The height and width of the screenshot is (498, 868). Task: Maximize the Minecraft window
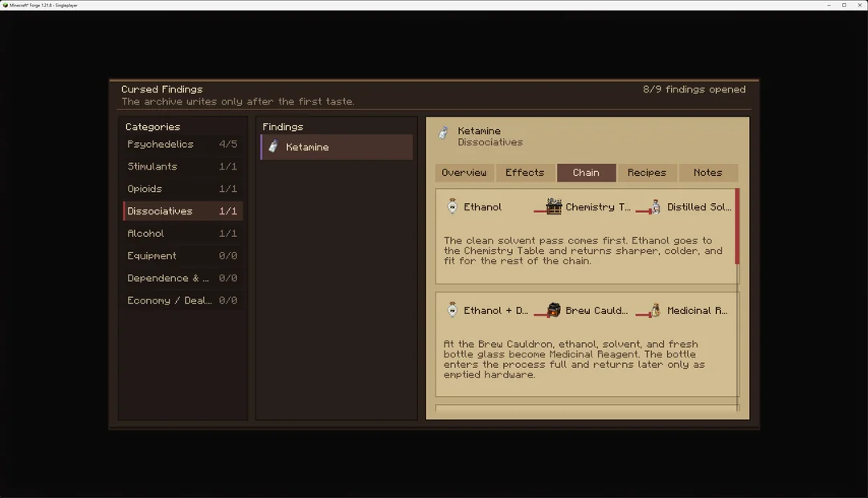tap(844, 5)
